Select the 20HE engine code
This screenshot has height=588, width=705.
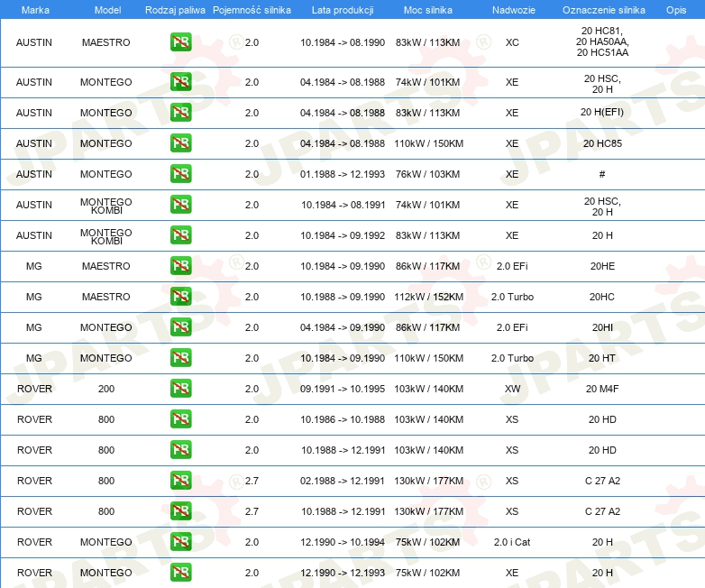point(602,266)
